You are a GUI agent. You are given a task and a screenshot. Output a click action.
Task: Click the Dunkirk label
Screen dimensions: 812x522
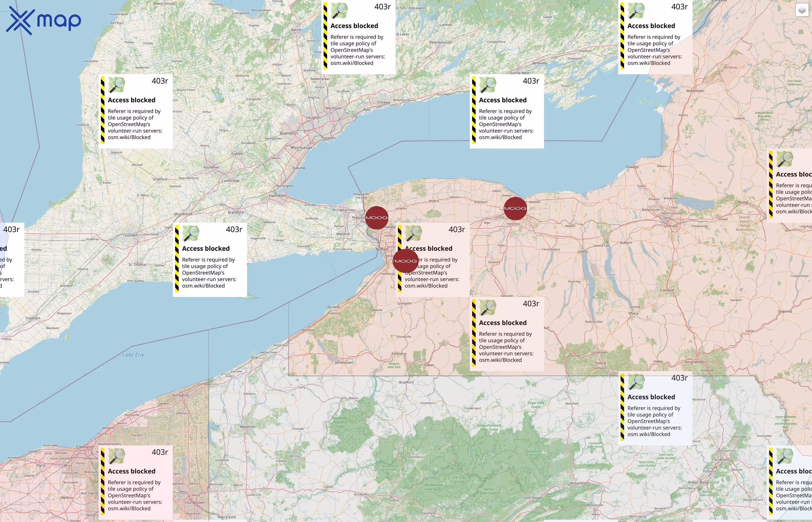333,307
